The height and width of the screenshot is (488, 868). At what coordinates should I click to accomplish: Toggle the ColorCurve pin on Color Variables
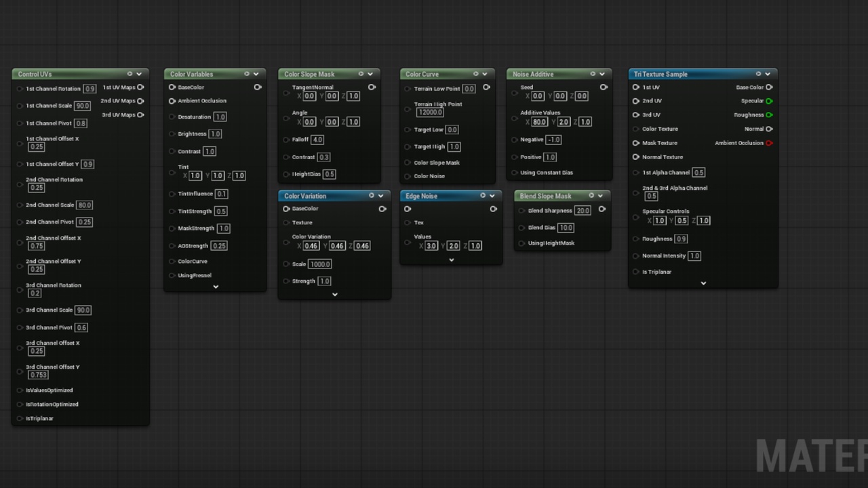point(172,262)
